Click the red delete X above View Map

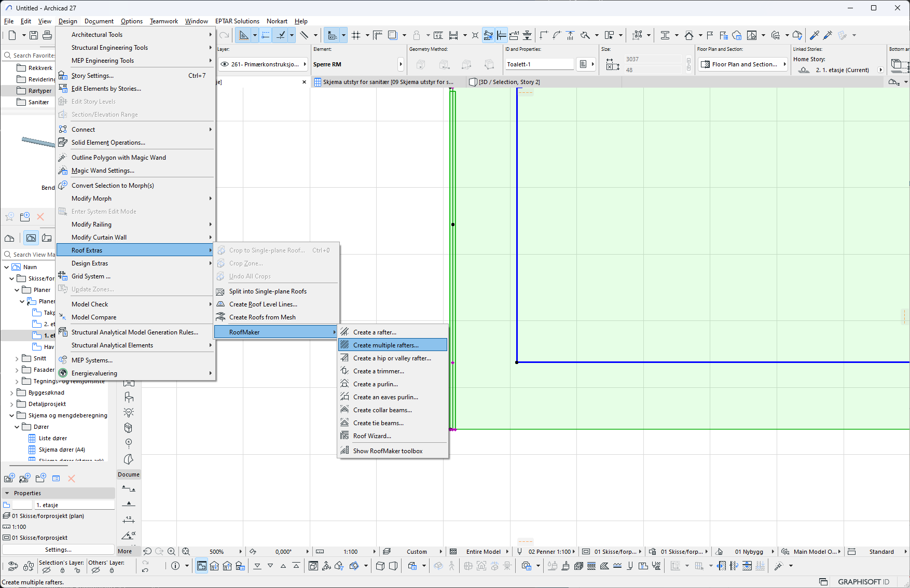(40, 217)
